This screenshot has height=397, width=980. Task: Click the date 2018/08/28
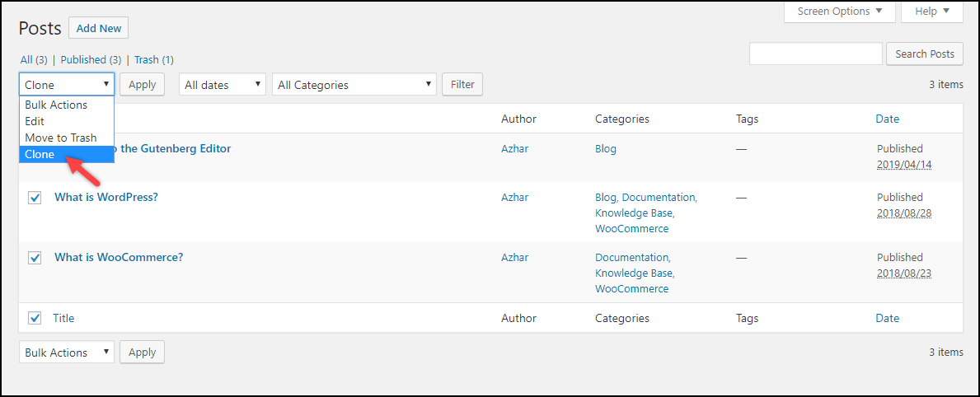pyautogui.click(x=904, y=213)
